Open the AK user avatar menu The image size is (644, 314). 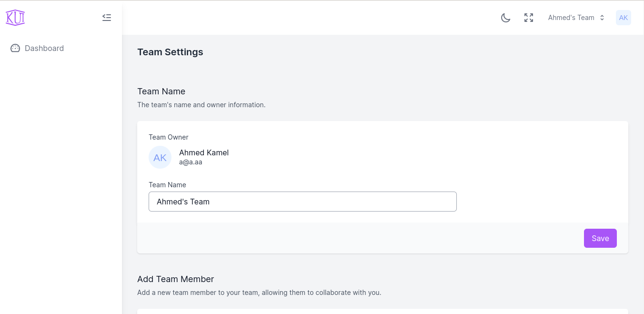click(x=623, y=18)
